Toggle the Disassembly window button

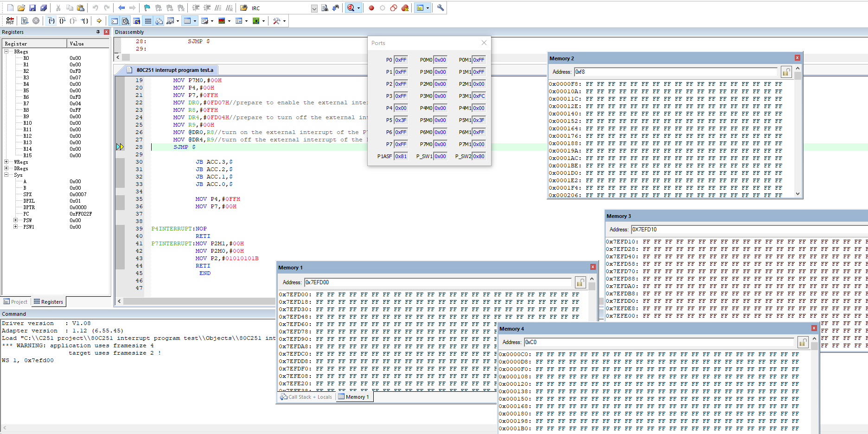pos(125,21)
